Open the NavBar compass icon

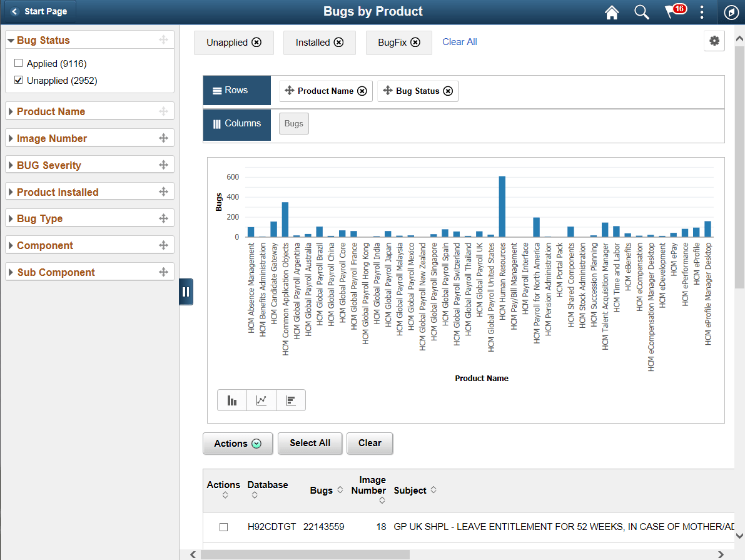pos(731,12)
